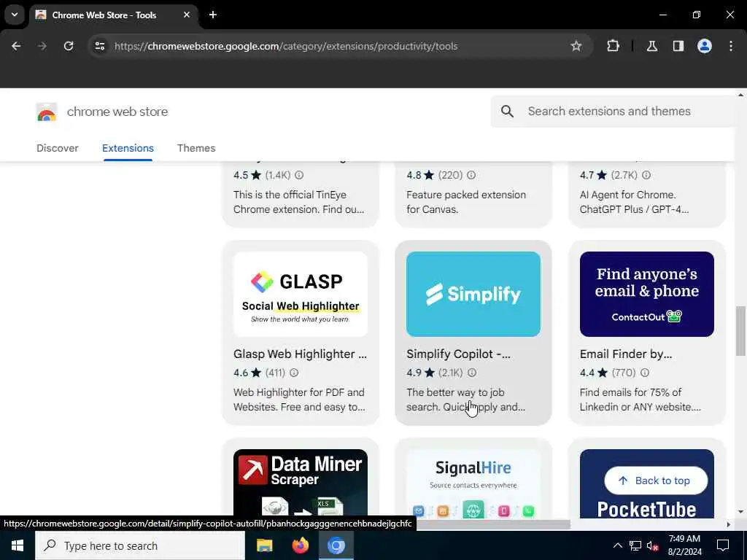Click the scroll right arrow

click(728, 524)
